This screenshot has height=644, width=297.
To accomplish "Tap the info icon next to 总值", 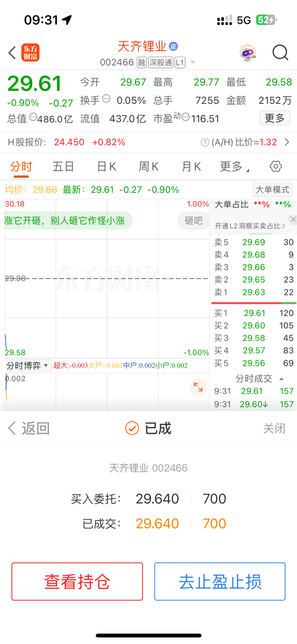I will click(x=33, y=117).
